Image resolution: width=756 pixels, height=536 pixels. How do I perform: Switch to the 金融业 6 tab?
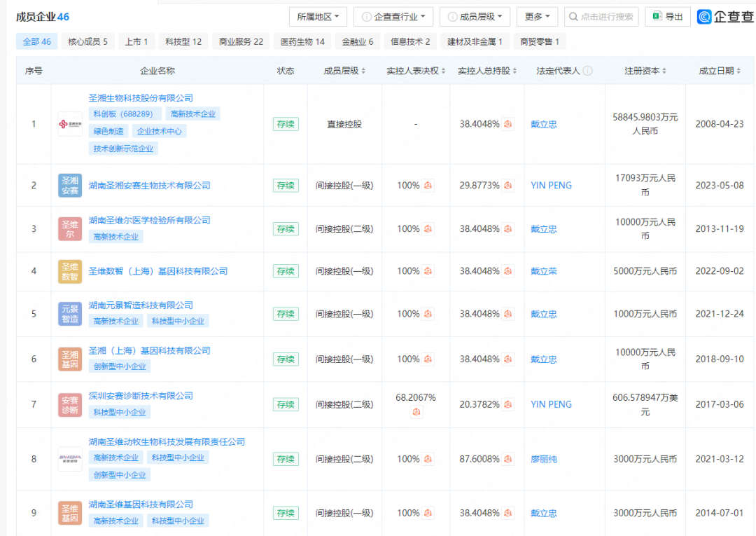pyautogui.click(x=357, y=41)
